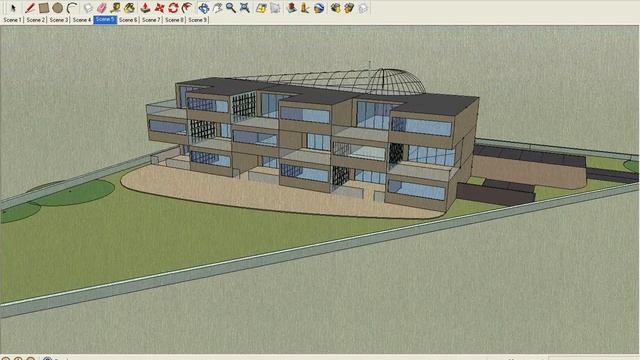Click the Zoom Extents icon

coord(244,8)
